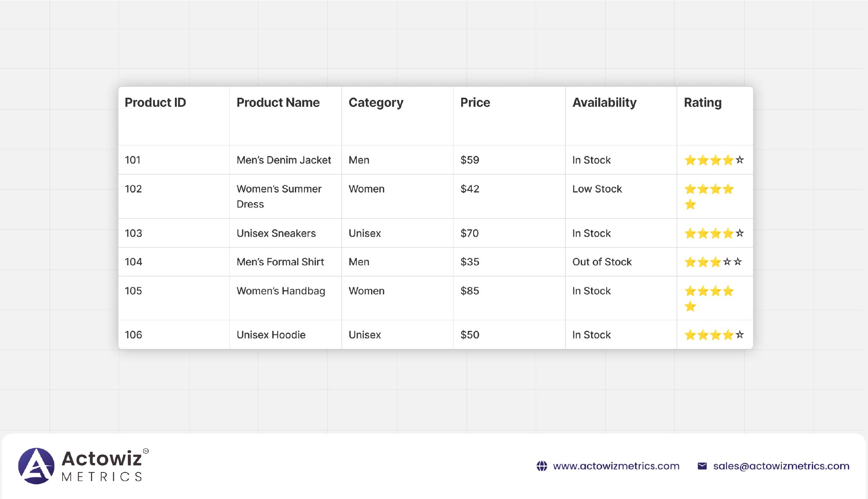Click the Category column header

pos(376,102)
